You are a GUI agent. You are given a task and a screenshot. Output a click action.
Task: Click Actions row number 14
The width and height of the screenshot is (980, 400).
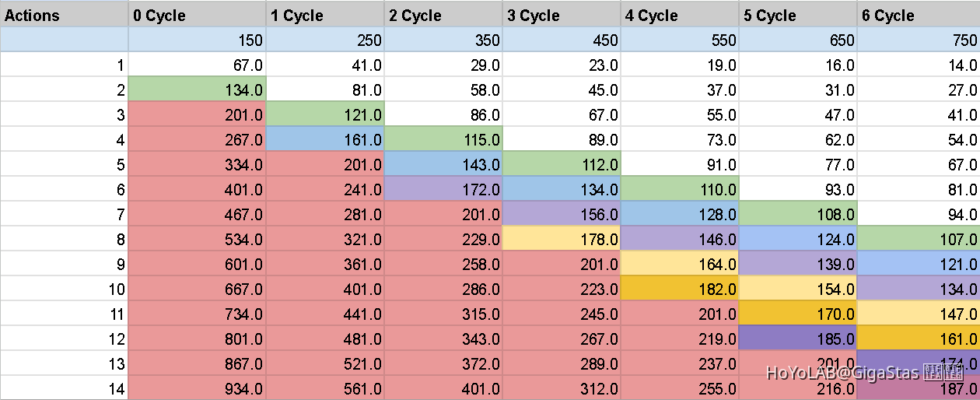[x=64, y=388]
